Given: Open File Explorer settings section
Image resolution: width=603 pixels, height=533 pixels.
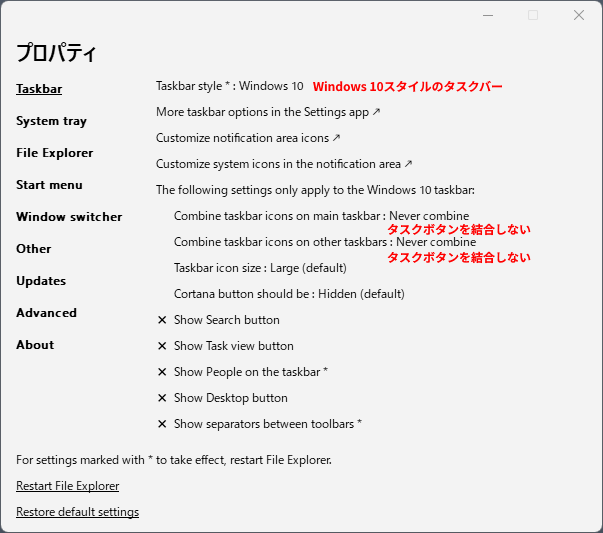Looking at the screenshot, I should (55, 153).
